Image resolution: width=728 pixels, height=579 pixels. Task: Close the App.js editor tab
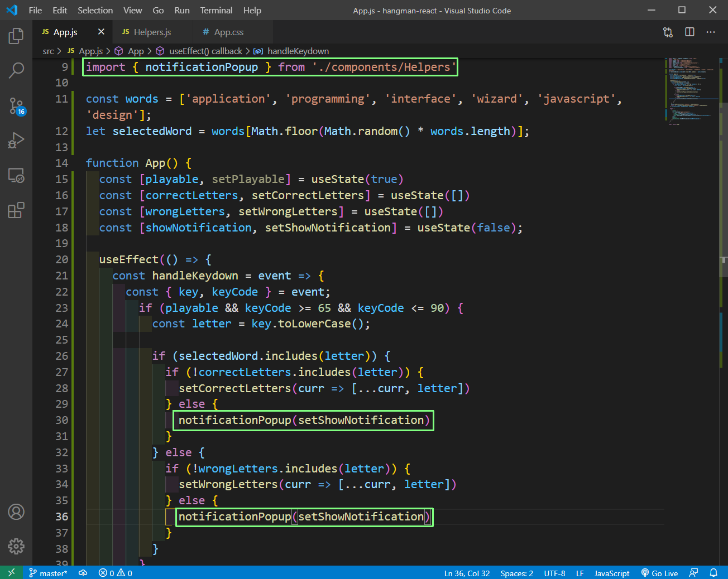pos(101,32)
